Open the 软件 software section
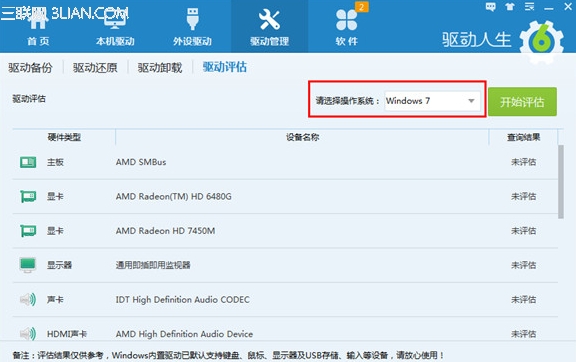Screen dimensions: 576x362 tap(346, 26)
